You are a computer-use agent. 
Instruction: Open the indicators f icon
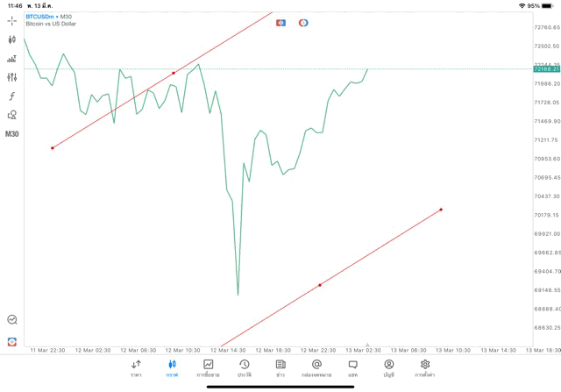click(x=11, y=96)
